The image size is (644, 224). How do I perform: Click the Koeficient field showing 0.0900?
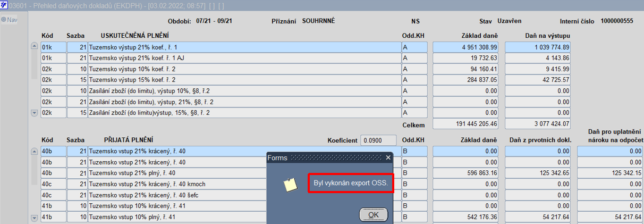(x=378, y=140)
